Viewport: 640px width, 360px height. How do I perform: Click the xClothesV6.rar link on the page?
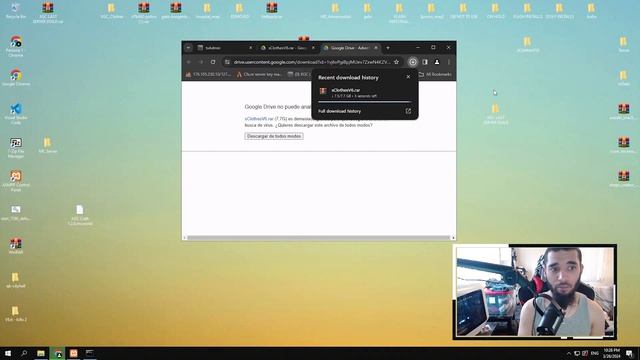259,119
